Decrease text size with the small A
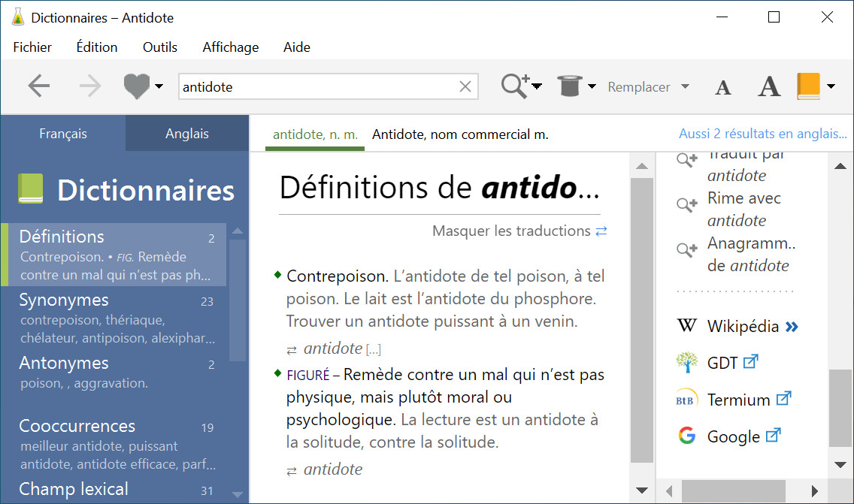 point(722,87)
